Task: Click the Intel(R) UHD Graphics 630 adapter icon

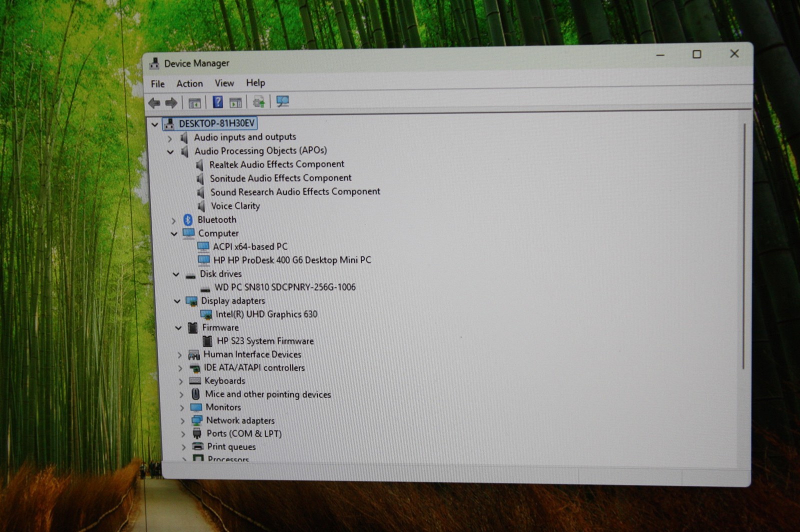Action: (206, 314)
